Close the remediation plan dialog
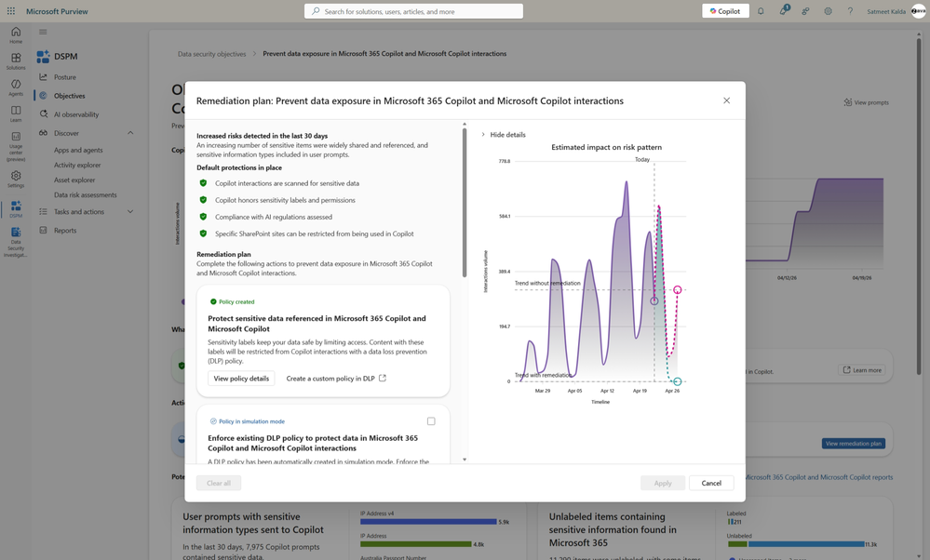The width and height of the screenshot is (930, 560). tap(726, 100)
